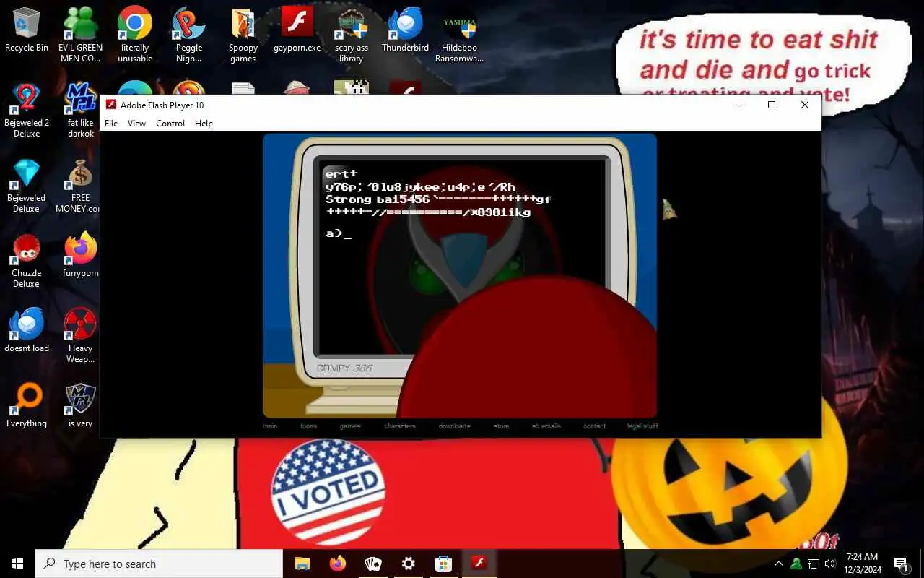Image resolution: width=924 pixels, height=578 pixels.
Task: Open the Recycle Bin desktop icon
Action: (27, 31)
